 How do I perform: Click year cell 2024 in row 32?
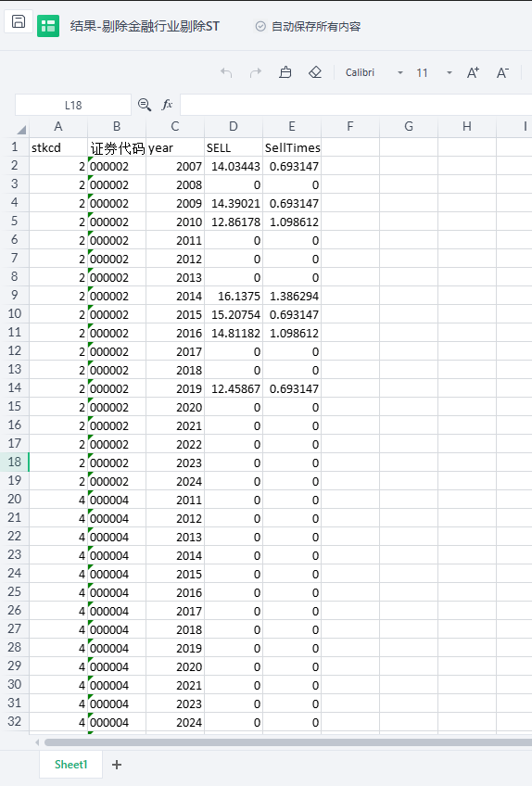174,722
